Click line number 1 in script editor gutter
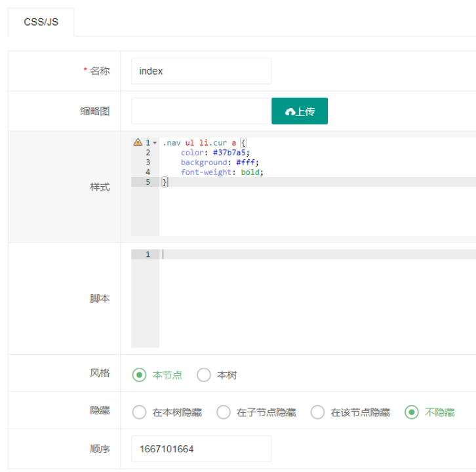 tap(148, 254)
